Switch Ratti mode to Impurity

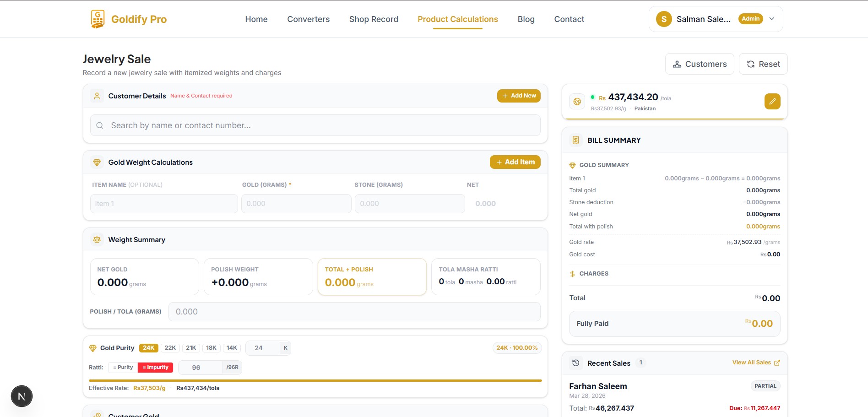pyautogui.click(x=156, y=368)
